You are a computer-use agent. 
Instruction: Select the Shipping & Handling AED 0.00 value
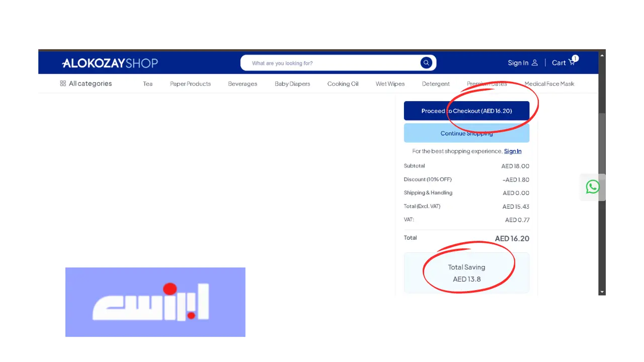coord(516,193)
